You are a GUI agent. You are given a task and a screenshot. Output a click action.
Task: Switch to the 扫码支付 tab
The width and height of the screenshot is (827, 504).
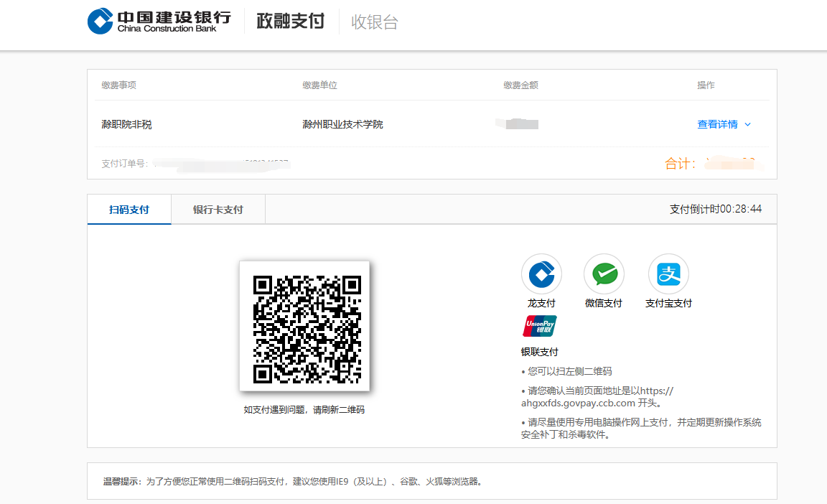coord(129,210)
